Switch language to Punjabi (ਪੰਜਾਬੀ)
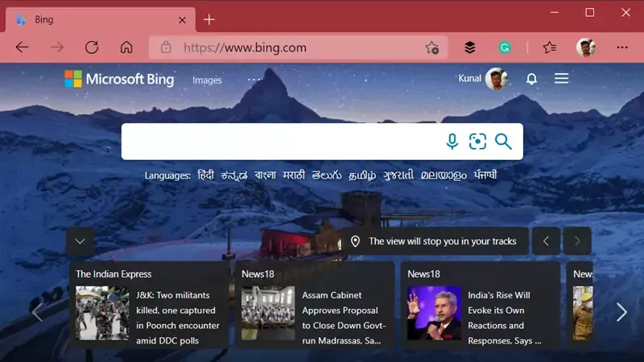 coord(485,175)
